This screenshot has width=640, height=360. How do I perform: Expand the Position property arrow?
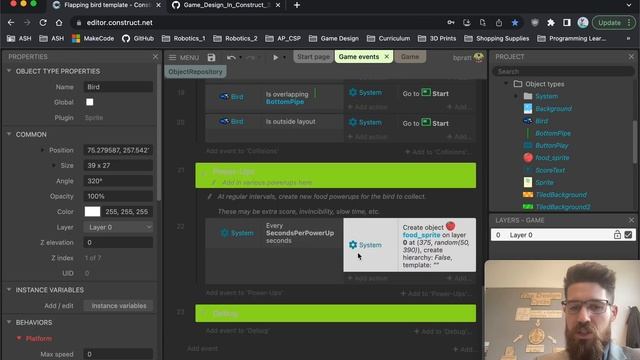pos(42,150)
